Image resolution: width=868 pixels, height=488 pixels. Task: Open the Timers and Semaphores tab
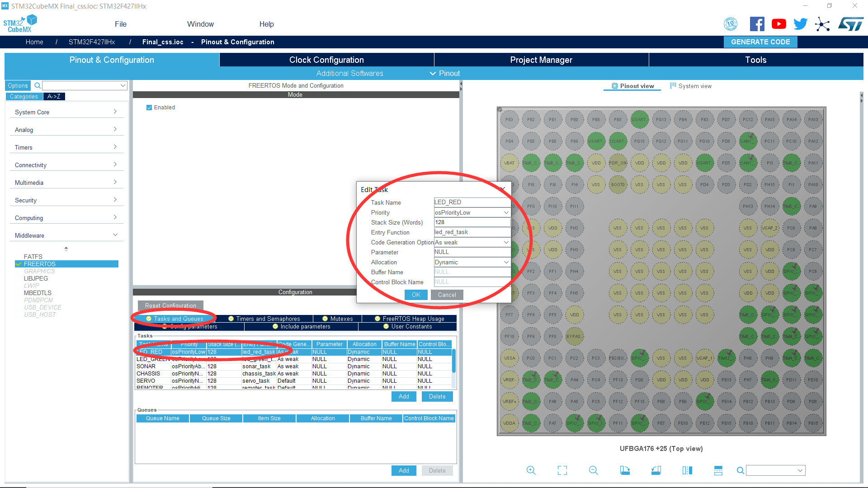coord(268,319)
